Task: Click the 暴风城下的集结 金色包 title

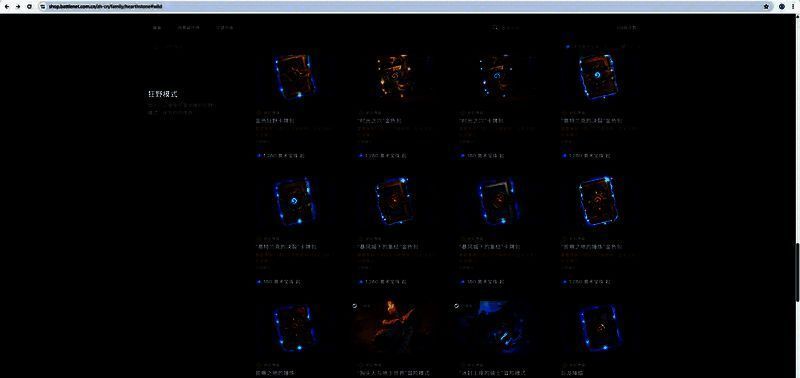Action: 388,247
